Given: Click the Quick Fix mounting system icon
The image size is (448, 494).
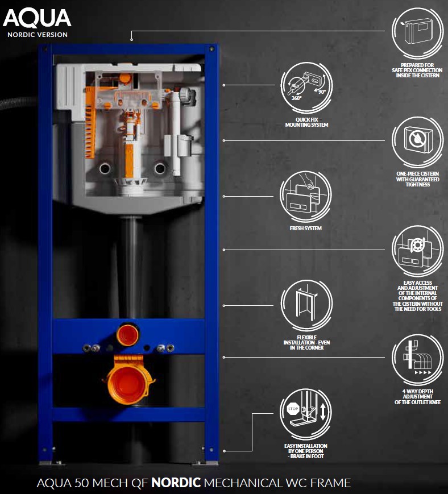Looking at the screenshot, I should click(x=306, y=88).
